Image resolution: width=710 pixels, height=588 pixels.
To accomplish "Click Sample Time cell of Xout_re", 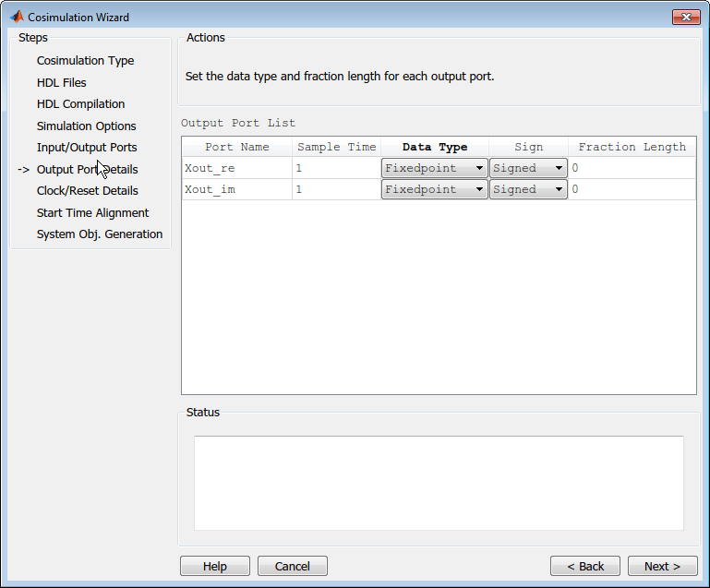I will [x=336, y=168].
